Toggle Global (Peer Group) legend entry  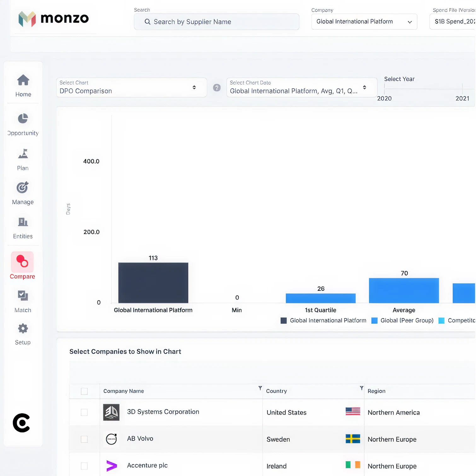403,320
